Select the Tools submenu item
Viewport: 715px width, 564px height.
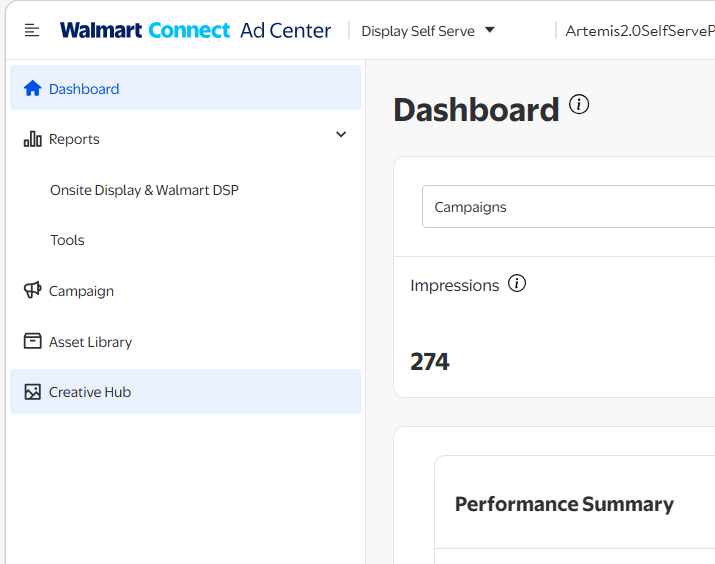(67, 240)
